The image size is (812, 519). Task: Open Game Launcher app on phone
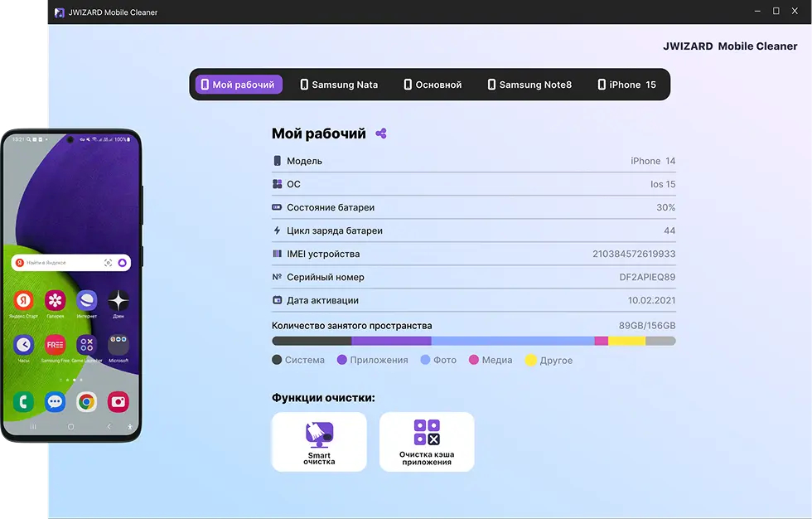pos(86,344)
